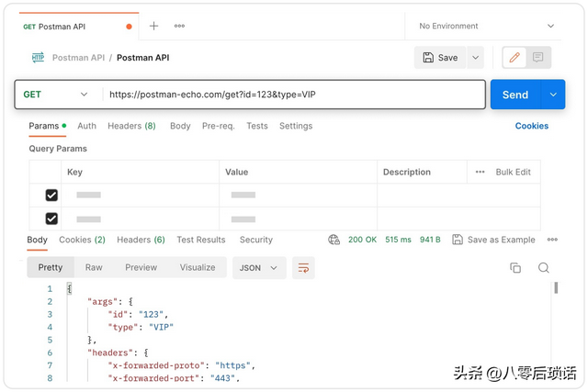This screenshot has height=392, width=588.
Task: Open the query params column options ellipsis
Action: pos(480,172)
